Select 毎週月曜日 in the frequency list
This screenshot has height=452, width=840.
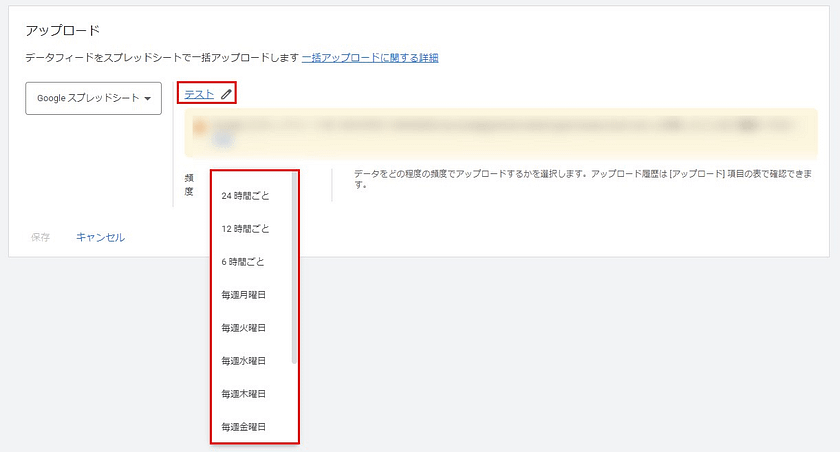(244, 295)
